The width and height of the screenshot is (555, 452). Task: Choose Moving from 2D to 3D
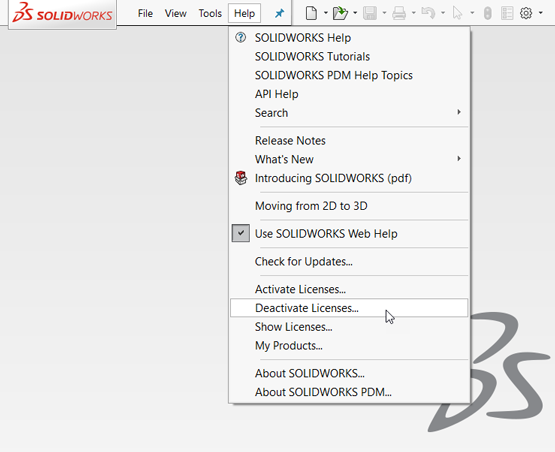pos(349,206)
